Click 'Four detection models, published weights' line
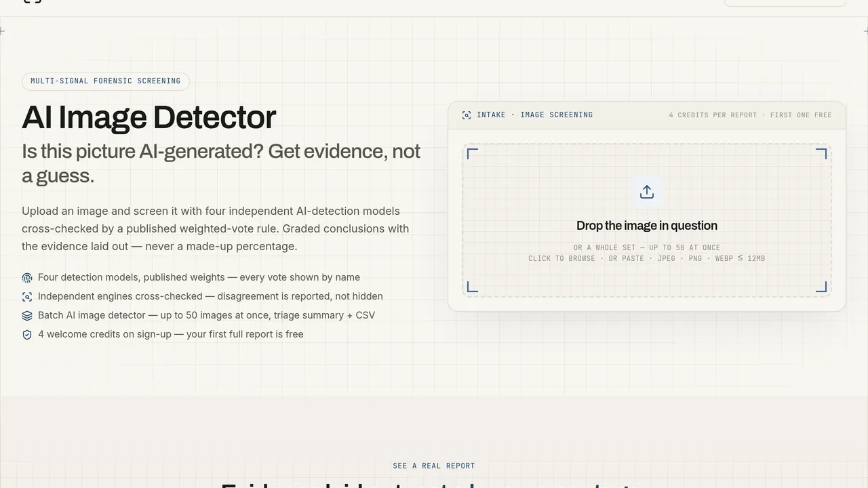The height and width of the screenshot is (488, 868). 199,277
